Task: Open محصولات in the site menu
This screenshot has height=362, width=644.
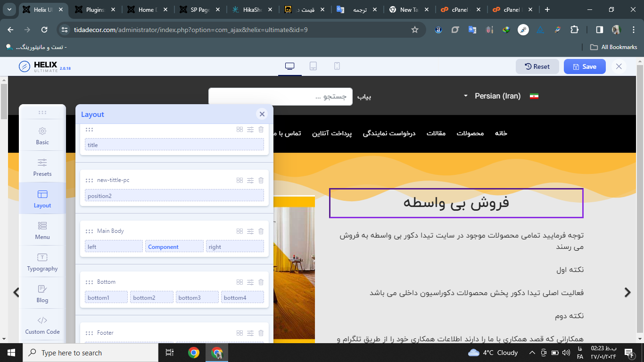Action: [470, 133]
